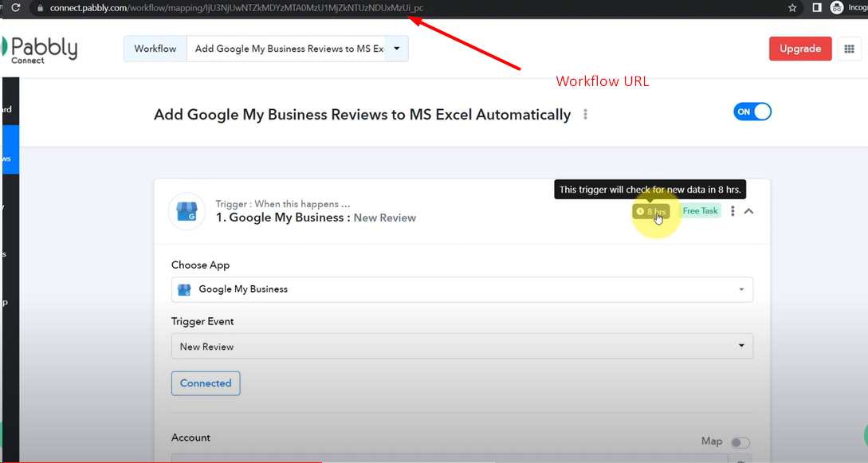This screenshot has height=463, width=868.
Task: Turn off the workflow ON switch
Action: [752, 112]
